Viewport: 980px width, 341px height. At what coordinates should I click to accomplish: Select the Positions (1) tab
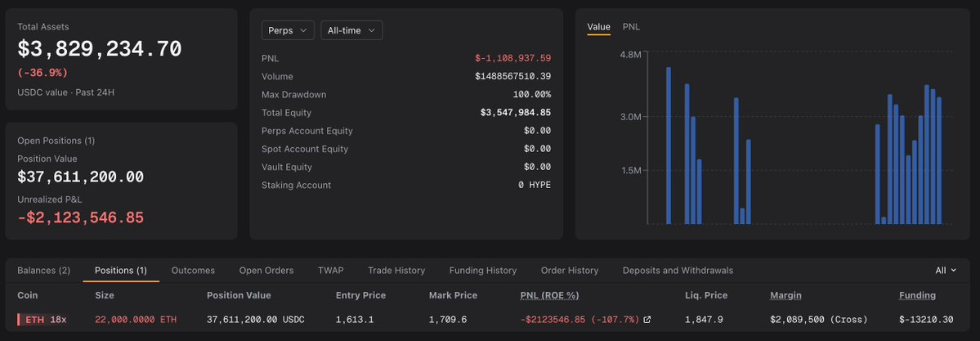pos(121,271)
